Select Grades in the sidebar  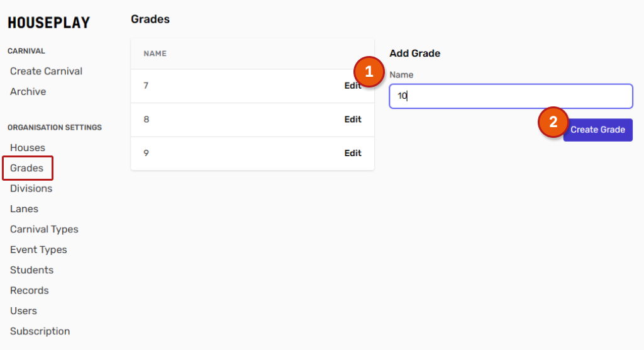pos(27,168)
